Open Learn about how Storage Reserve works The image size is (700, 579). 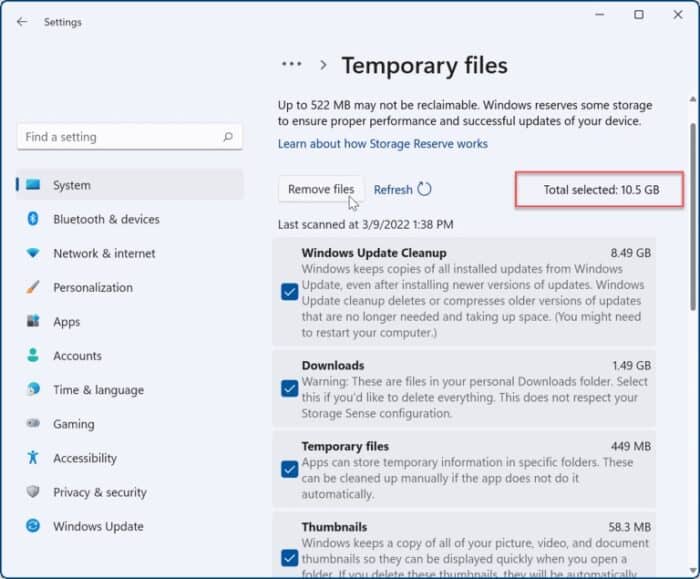tap(383, 144)
